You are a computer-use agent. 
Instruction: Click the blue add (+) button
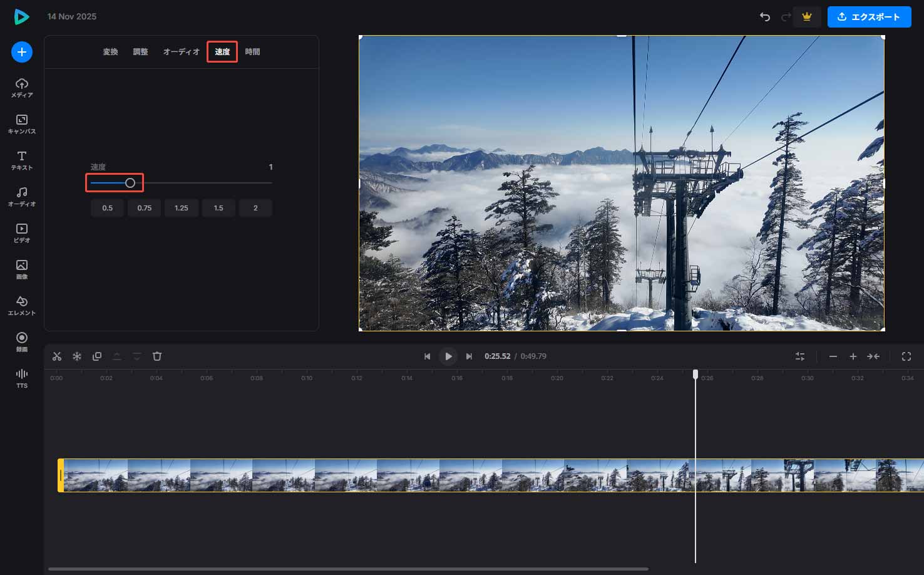tap(22, 52)
